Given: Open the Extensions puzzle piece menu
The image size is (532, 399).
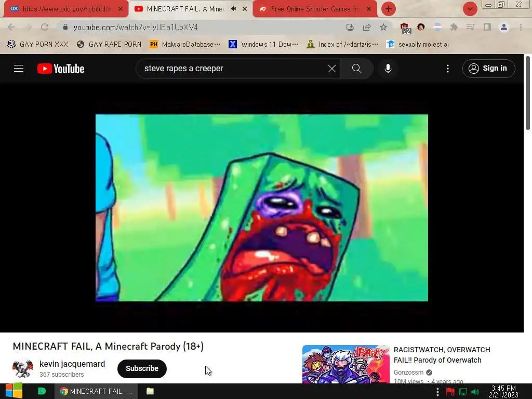Looking at the screenshot, I should point(454,27).
